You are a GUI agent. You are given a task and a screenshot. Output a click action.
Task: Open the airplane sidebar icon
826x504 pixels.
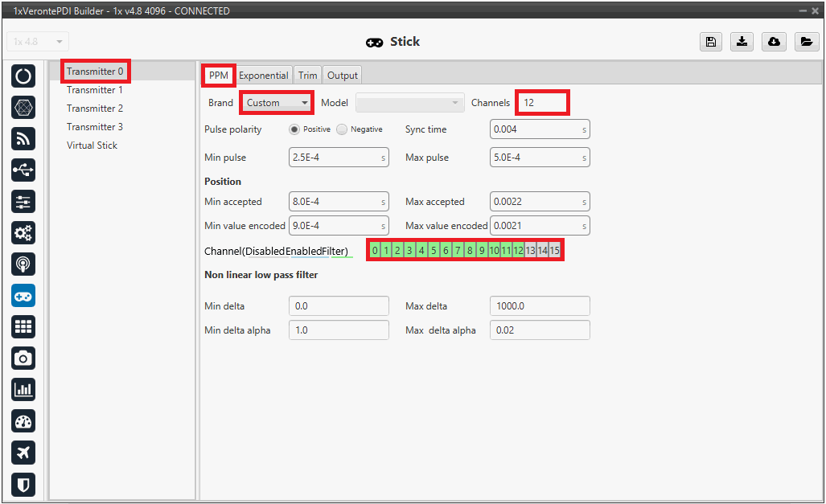click(23, 453)
